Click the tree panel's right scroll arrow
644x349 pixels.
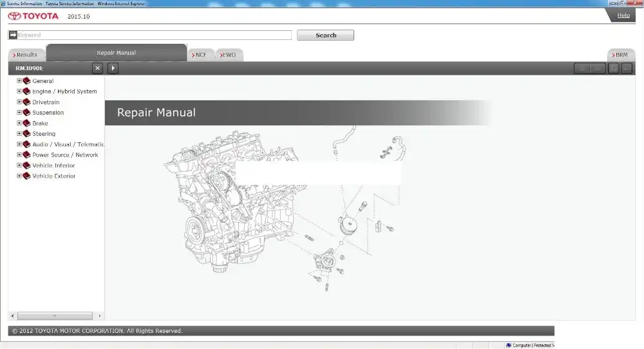click(99, 316)
